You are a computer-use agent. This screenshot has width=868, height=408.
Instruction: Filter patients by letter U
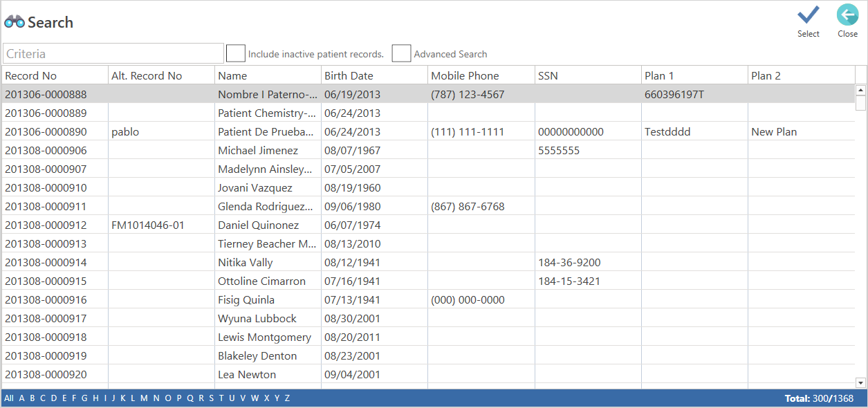point(232,398)
